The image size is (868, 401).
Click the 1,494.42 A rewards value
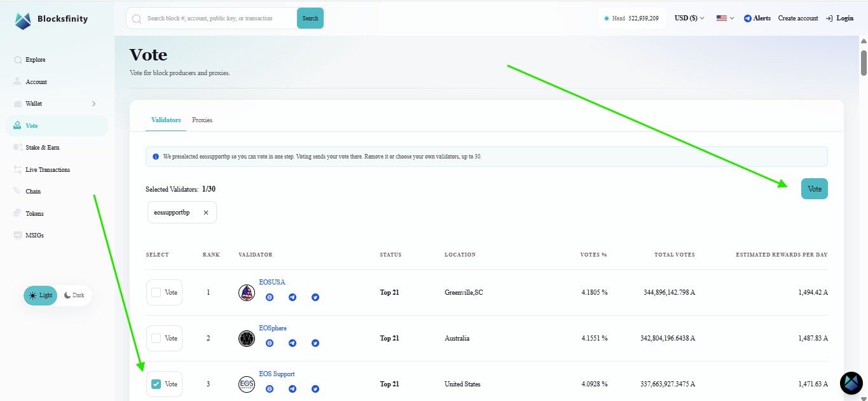point(813,293)
